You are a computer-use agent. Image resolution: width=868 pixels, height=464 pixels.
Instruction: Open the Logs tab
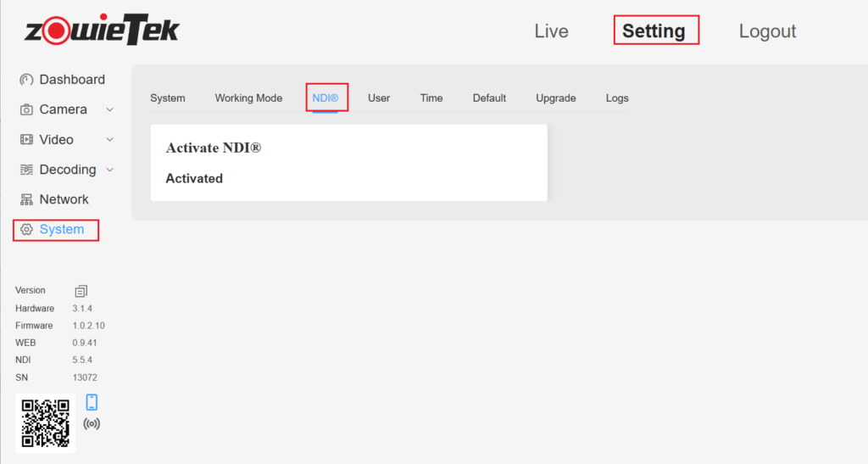[x=617, y=98]
